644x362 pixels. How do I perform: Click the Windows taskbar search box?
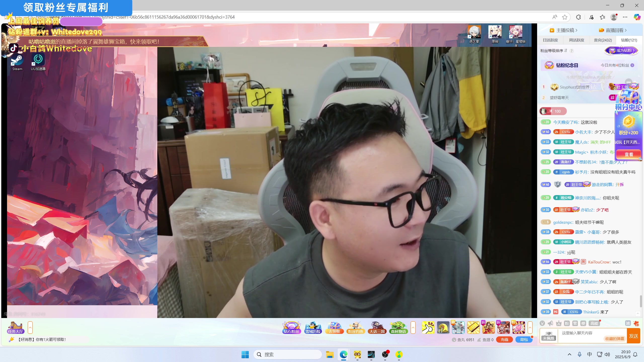(287, 354)
